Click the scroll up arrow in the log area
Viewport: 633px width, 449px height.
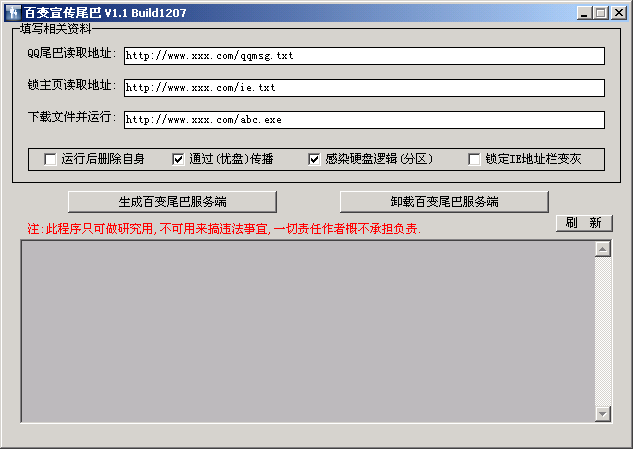point(602,249)
